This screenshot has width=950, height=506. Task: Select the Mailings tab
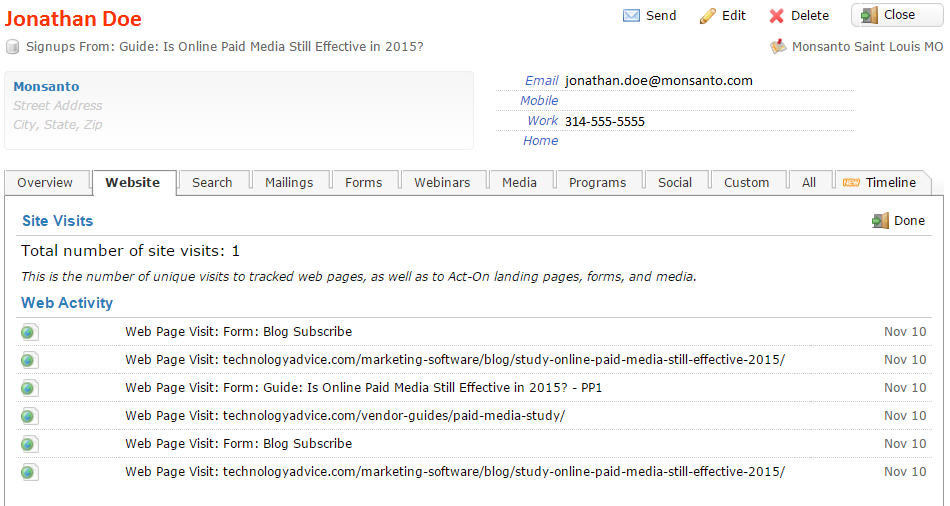click(289, 183)
